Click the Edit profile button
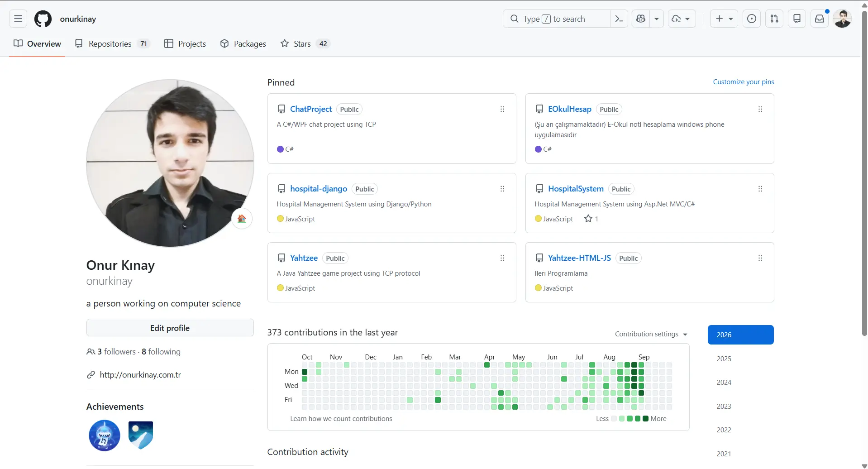The image size is (868, 469). [x=170, y=328]
